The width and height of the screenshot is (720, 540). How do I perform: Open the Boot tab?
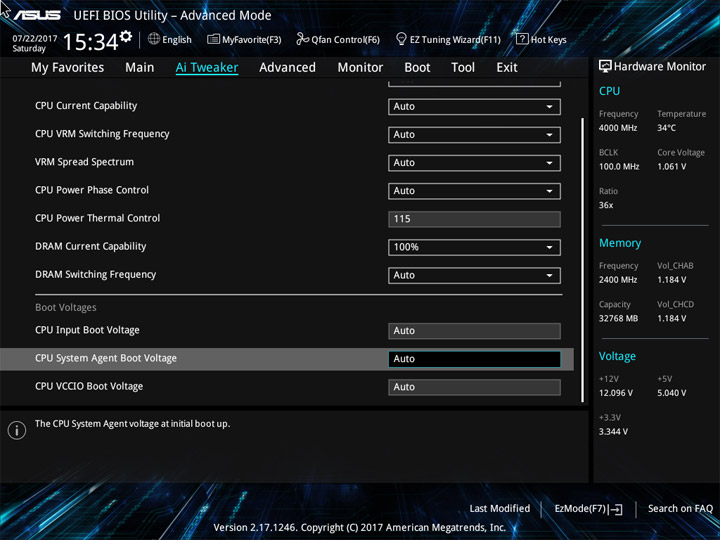pos(417,68)
